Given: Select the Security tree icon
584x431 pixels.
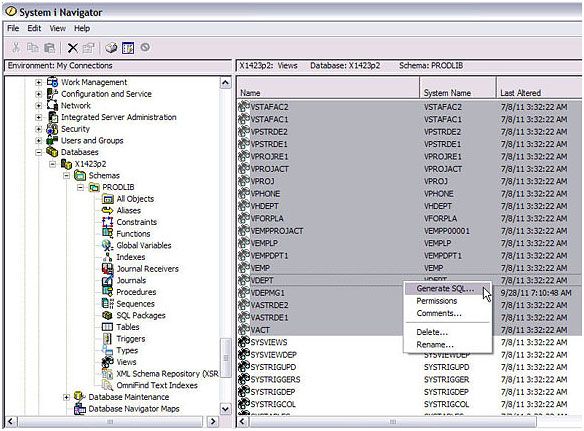Looking at the screenshot, I should (52, 129).
